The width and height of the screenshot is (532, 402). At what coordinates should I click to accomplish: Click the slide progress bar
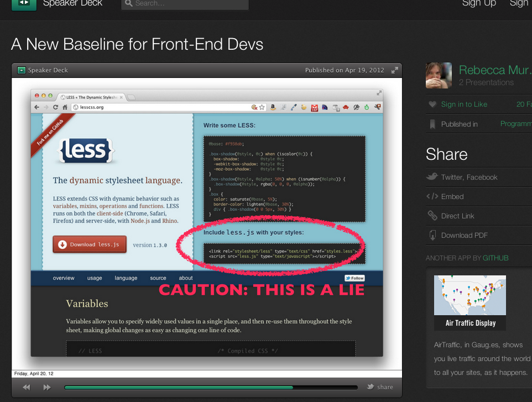click(x=211, y=387)
